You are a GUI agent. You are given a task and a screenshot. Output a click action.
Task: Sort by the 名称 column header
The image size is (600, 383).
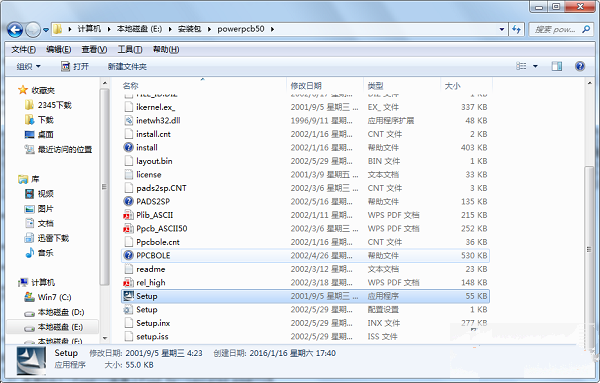coord(130,86)
